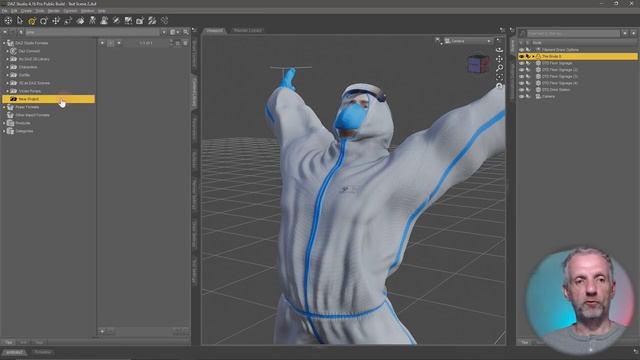The width and height of the screenshot is (640, 360).
Task: Expand the My DAZ 3D Library node
Action: tap(7, 59)
